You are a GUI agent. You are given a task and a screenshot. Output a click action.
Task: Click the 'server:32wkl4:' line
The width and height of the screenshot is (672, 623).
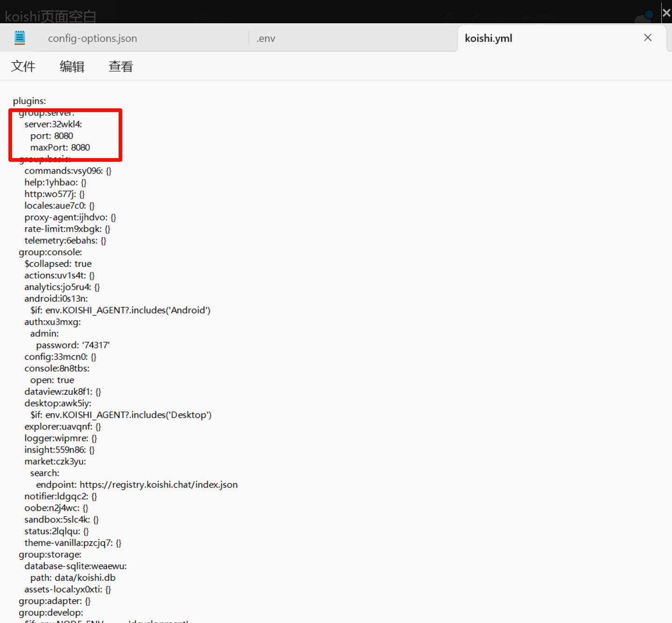[53, 124]
